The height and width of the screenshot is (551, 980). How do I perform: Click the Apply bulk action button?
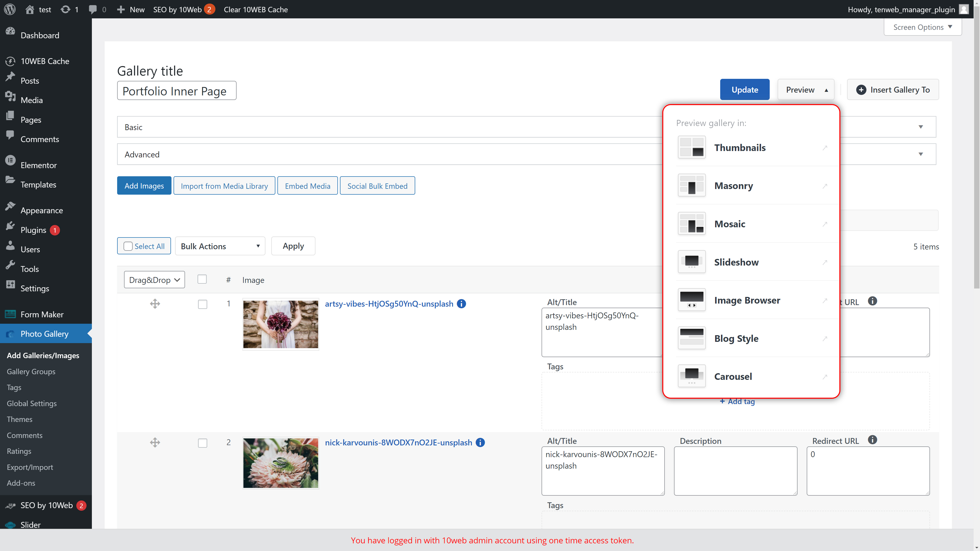(293, 246)
